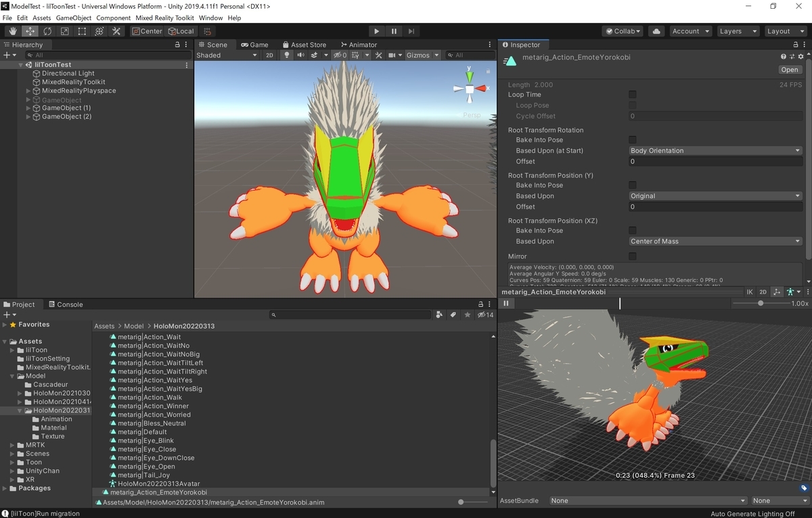This screenshot has width=812, height=518.
Task: Open the Component menu
Action: point(114,18)
